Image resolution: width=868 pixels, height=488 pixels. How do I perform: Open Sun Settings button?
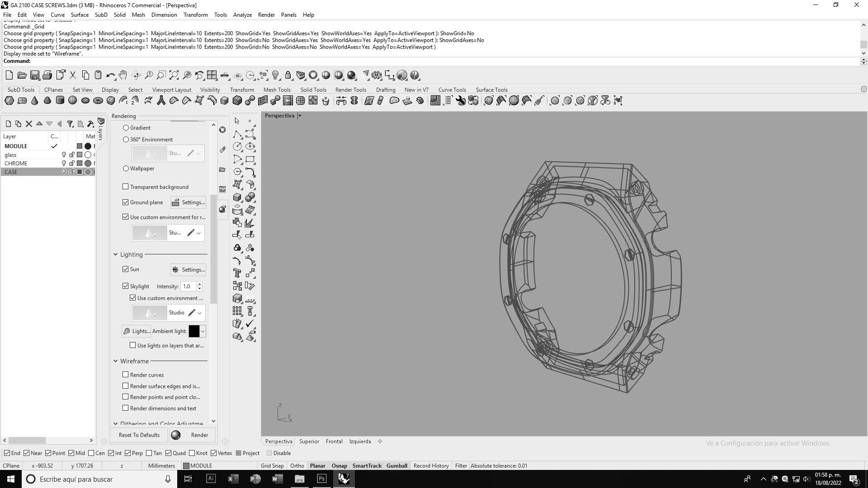(189, 270)
